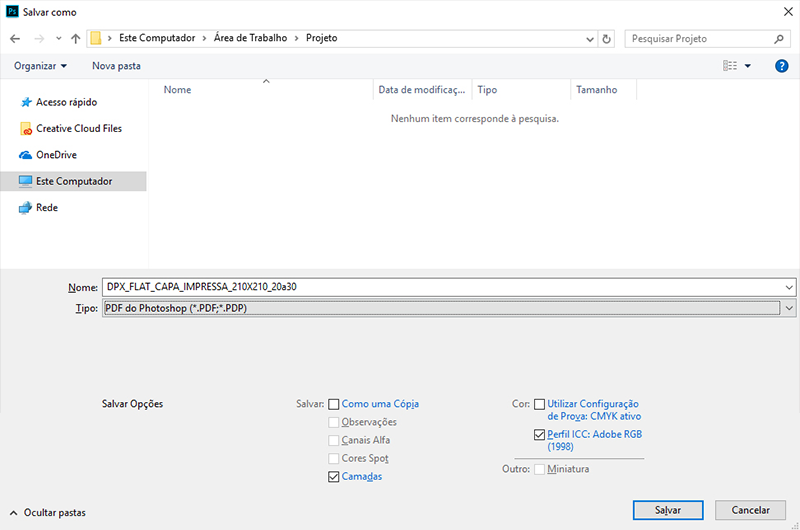Toggle Perfil ICC Adobe RGB checkbox
Screen dimensions: 800x530
(x=540, y=435)
